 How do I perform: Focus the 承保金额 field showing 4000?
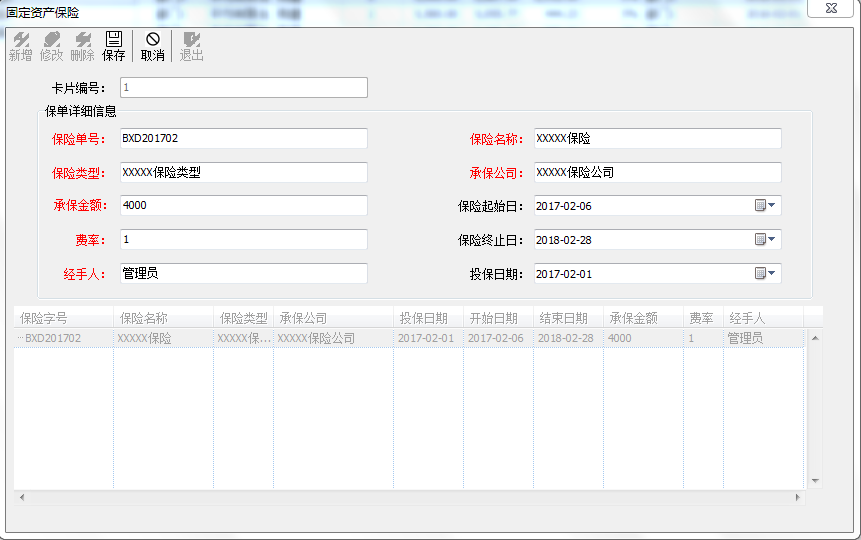pyautogui.click(x=243, y=205)
